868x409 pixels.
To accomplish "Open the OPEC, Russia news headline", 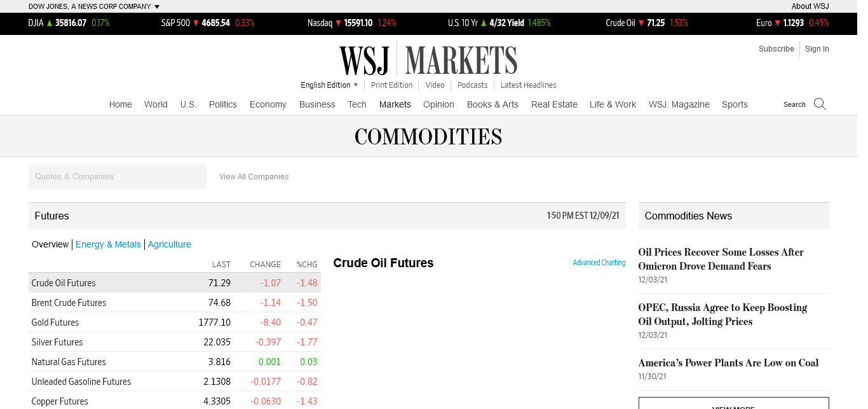I will (x=722, y=314).
